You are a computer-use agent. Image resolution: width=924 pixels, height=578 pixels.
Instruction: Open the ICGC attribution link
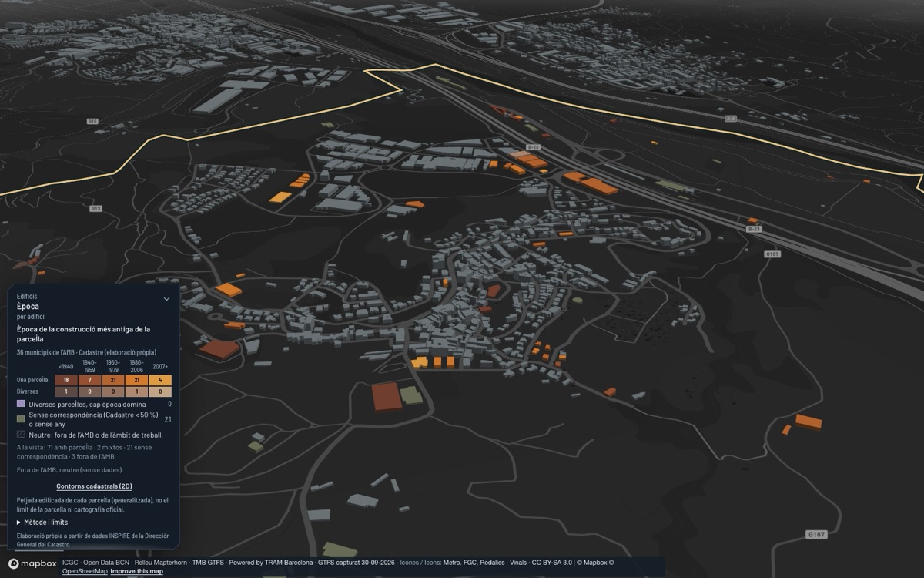70,563
